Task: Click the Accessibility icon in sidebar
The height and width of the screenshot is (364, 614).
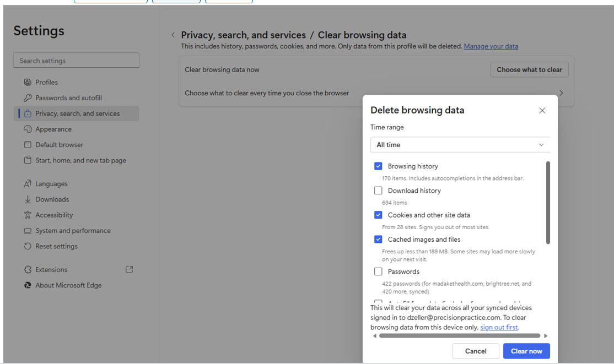Action: tap(28, 215)
